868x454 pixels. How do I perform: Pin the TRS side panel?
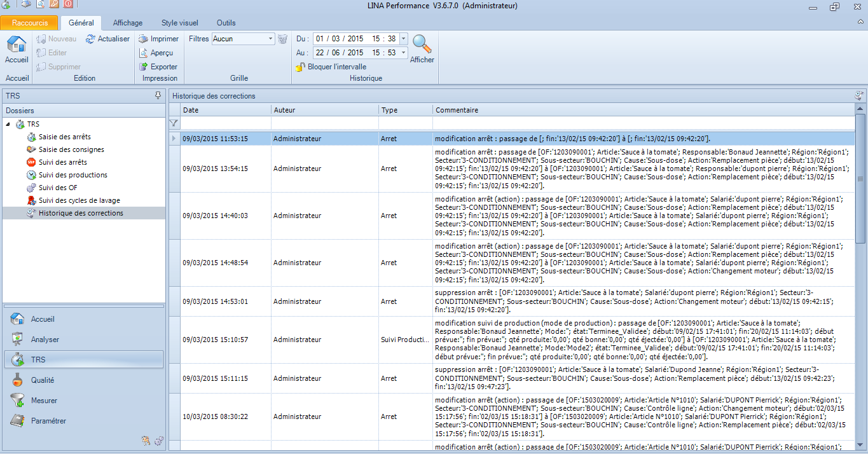(x=158, y=95)
